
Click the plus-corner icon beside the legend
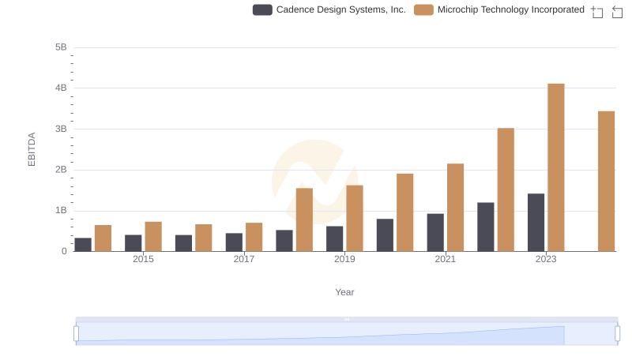click(597, 11)
